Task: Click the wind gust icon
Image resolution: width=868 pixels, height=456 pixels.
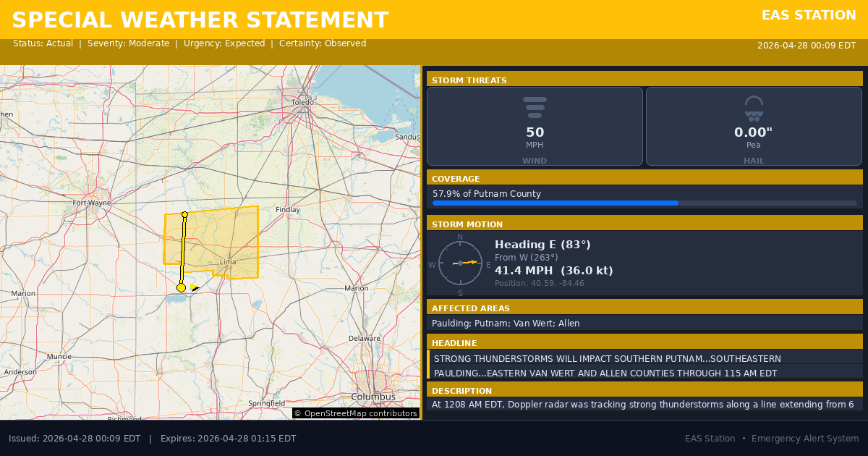Action: click(535, 107)
